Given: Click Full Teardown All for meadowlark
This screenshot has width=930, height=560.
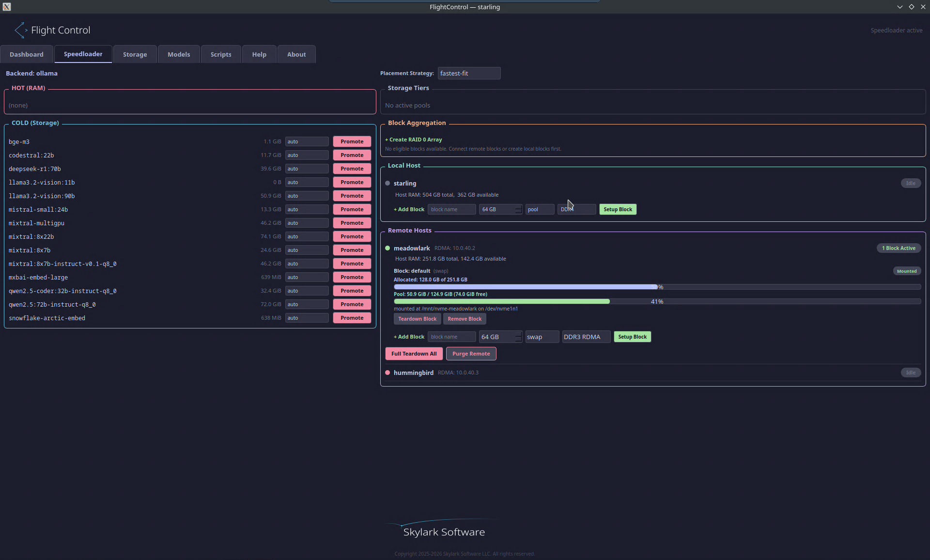Looking at the screenshot, I should [413, 354].
